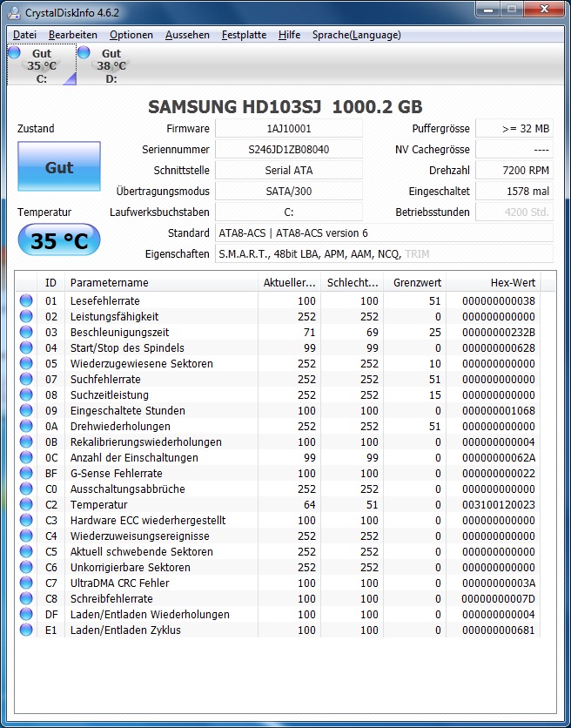Click status orb of UltraDMA CRC Fehler row
Screen dimensions: 571x728
26,583
